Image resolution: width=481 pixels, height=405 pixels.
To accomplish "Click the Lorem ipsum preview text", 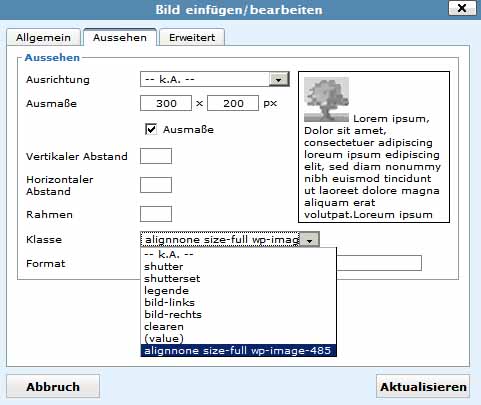I will 372,167.
